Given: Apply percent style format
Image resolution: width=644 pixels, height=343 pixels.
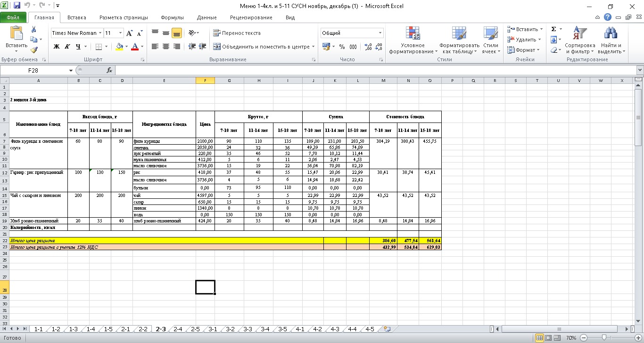Looking at the screenshot, I should [x=342, y=47].
